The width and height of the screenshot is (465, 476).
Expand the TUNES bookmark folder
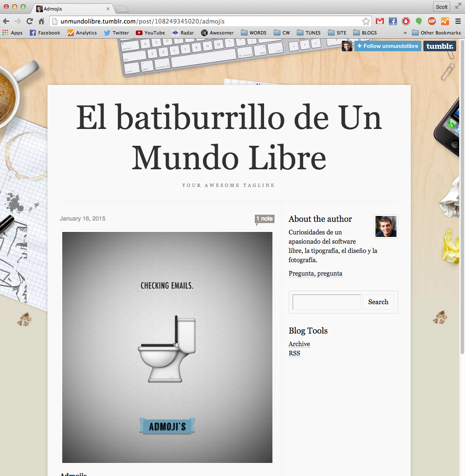[x=309, y=33]
